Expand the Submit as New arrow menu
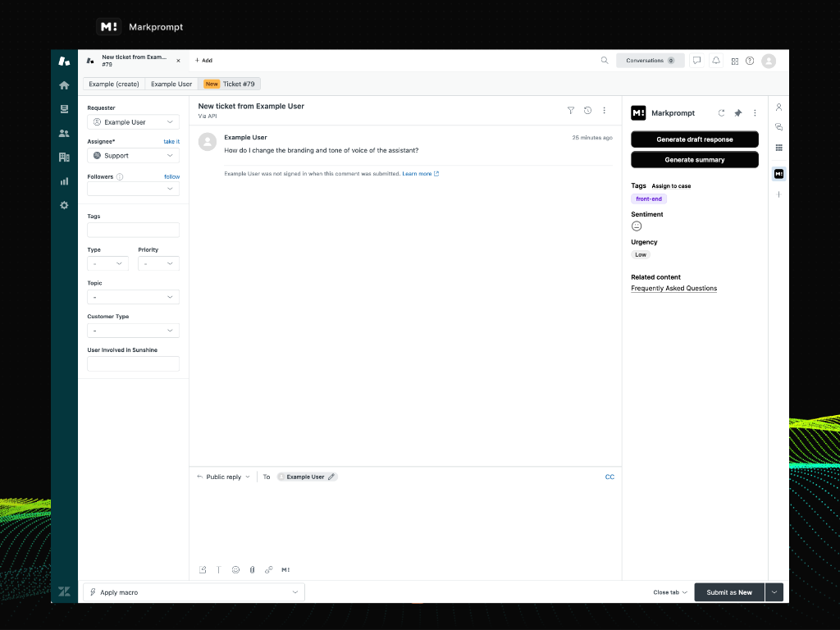Screen dimensions: 840x630 (774, 592)
